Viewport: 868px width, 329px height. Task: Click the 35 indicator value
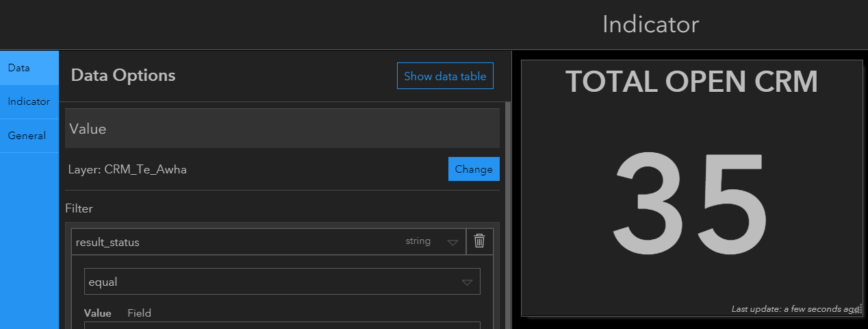click(x=691, y=203)
